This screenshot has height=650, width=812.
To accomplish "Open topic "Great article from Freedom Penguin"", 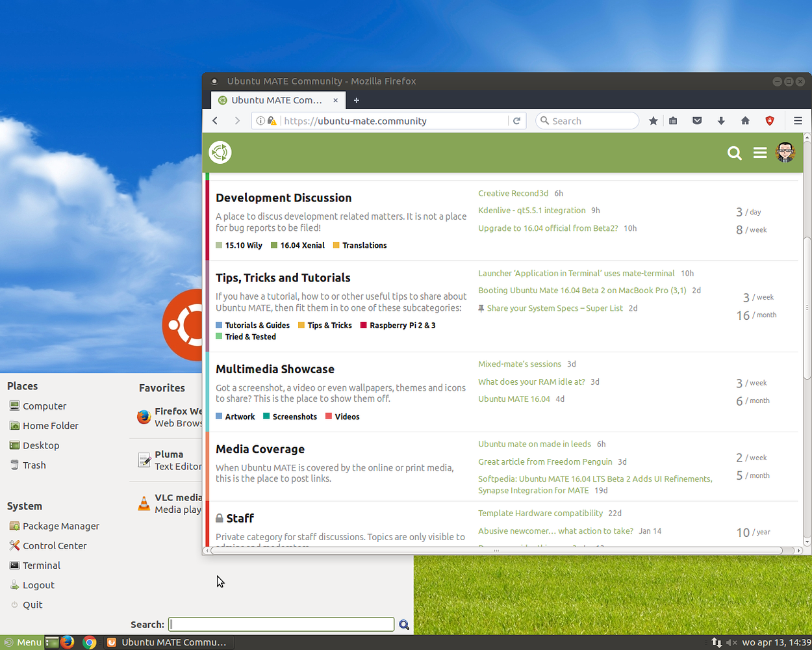I will click(545, 462).
